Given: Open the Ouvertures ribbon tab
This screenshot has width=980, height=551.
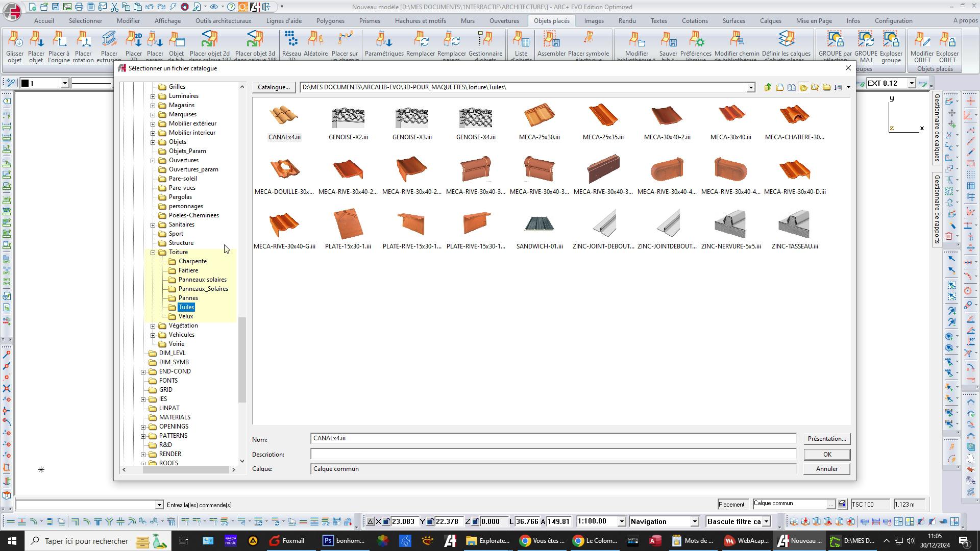Looking at the screenshot, I should [x=504, y=21].
